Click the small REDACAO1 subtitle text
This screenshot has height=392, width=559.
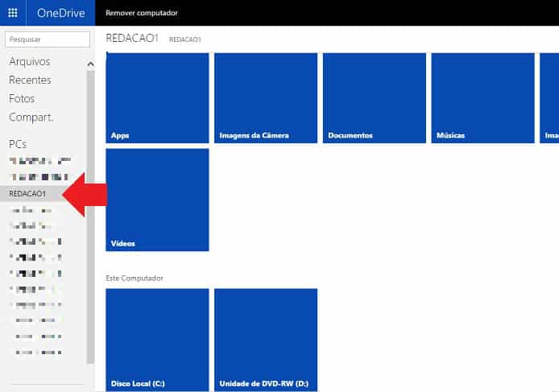click(185, 39)
